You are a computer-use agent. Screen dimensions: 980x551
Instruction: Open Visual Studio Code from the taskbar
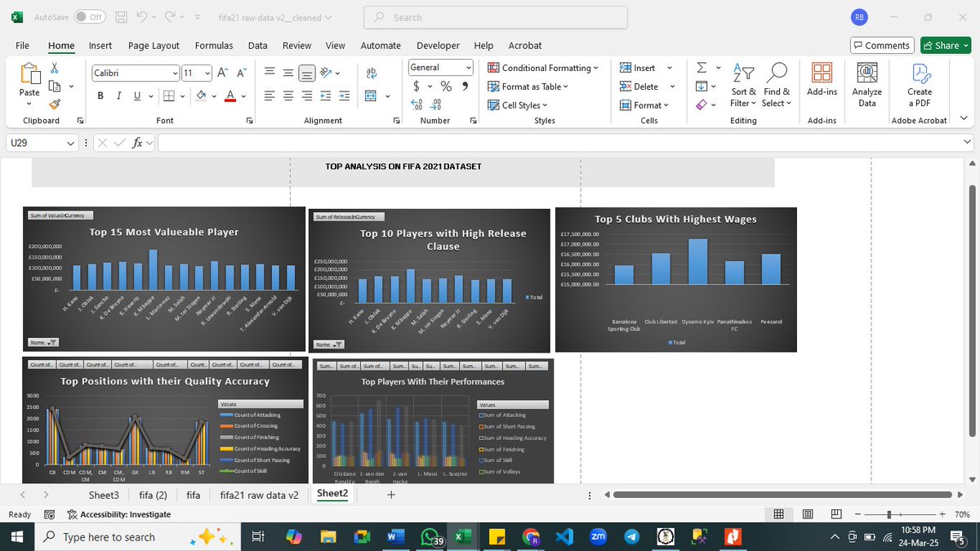coord(563,536)
